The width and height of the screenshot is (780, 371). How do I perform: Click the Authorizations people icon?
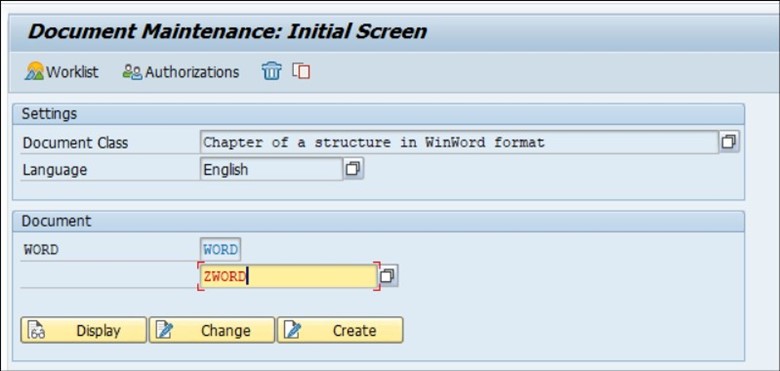coord(132,72)
